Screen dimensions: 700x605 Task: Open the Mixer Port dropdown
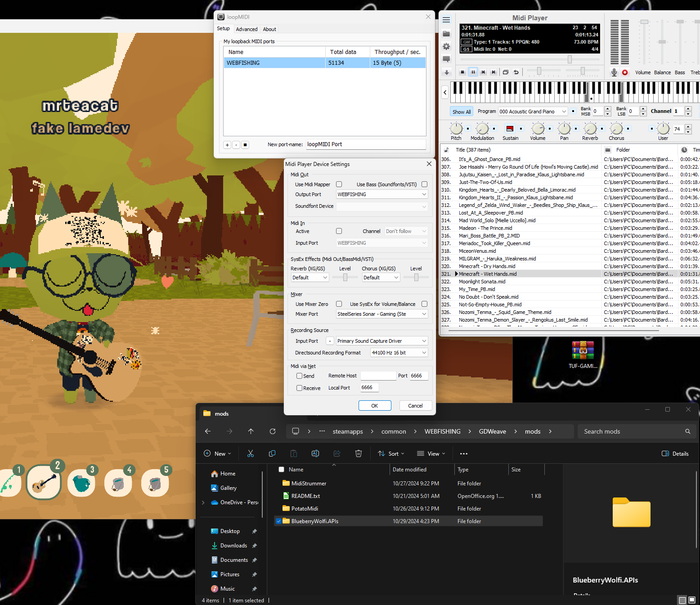pos(382,314)
